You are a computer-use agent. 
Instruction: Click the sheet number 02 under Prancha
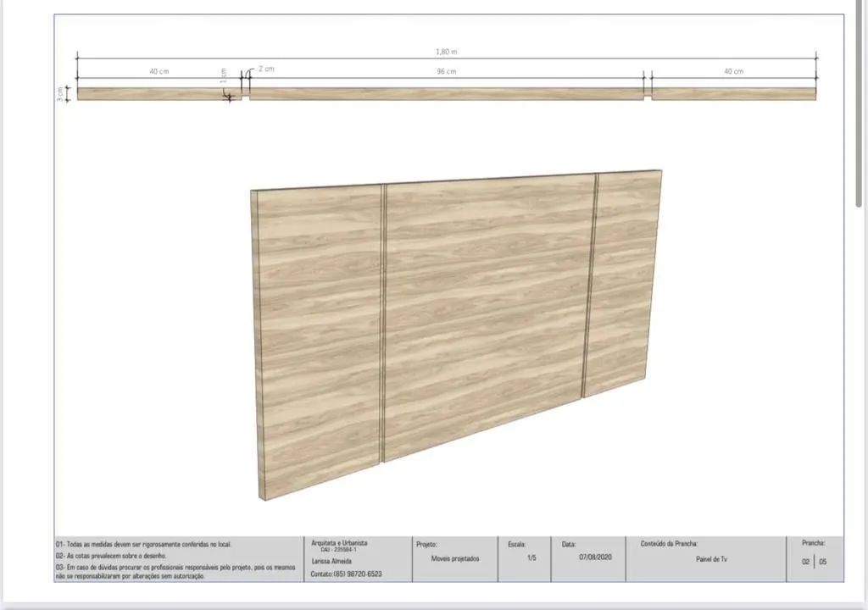[x=805, y=562]
